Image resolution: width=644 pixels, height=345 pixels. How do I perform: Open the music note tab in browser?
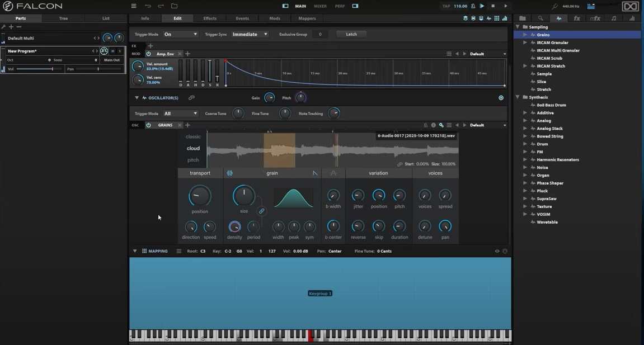614,18
